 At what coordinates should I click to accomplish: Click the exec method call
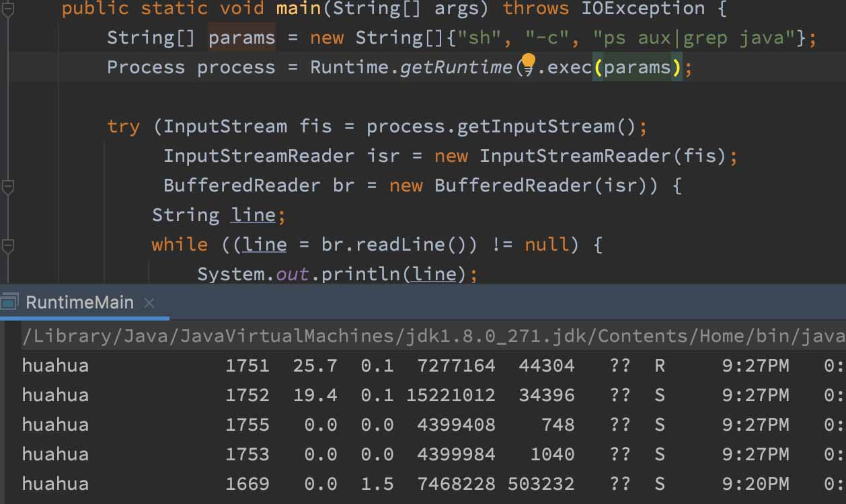[570, 67]
